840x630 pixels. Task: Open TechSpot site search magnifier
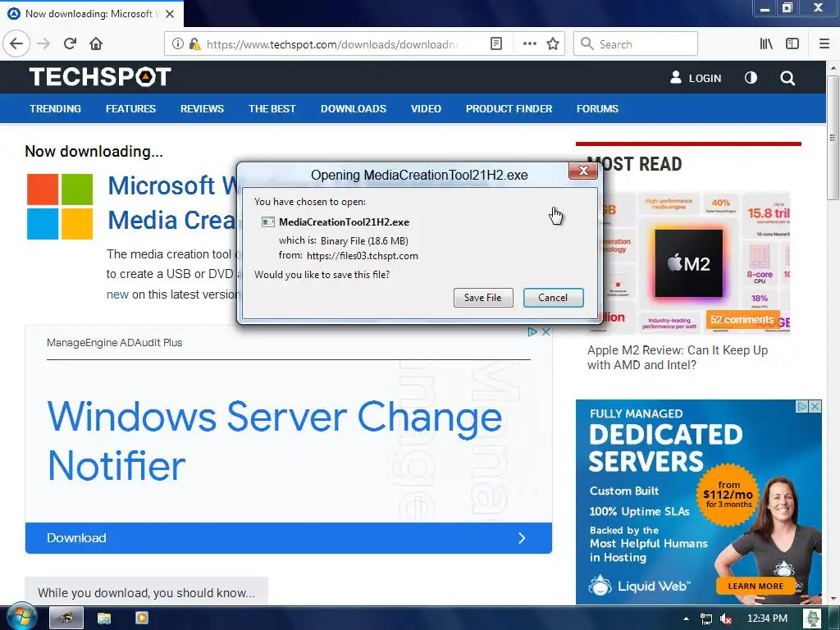(x=787, y=78)
